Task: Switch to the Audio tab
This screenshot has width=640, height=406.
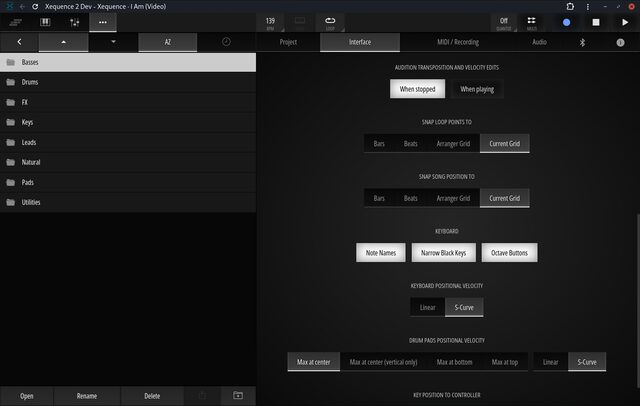Action: 539,42
